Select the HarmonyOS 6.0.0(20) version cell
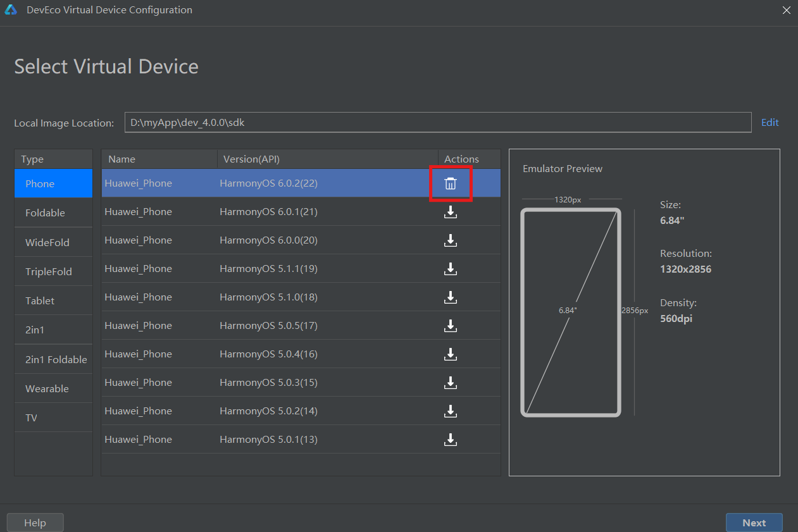Screen dimensions: 798x532 268,240
